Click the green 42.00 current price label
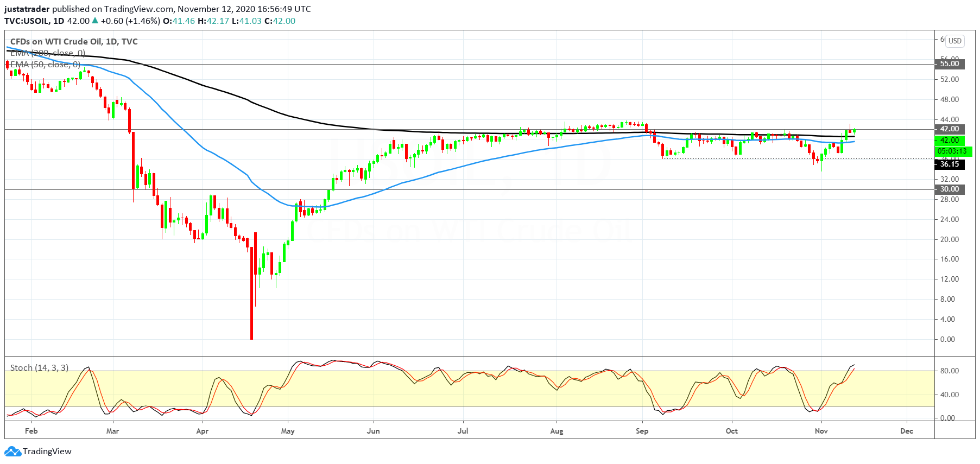The image size is (980, 464). point(950,141)
